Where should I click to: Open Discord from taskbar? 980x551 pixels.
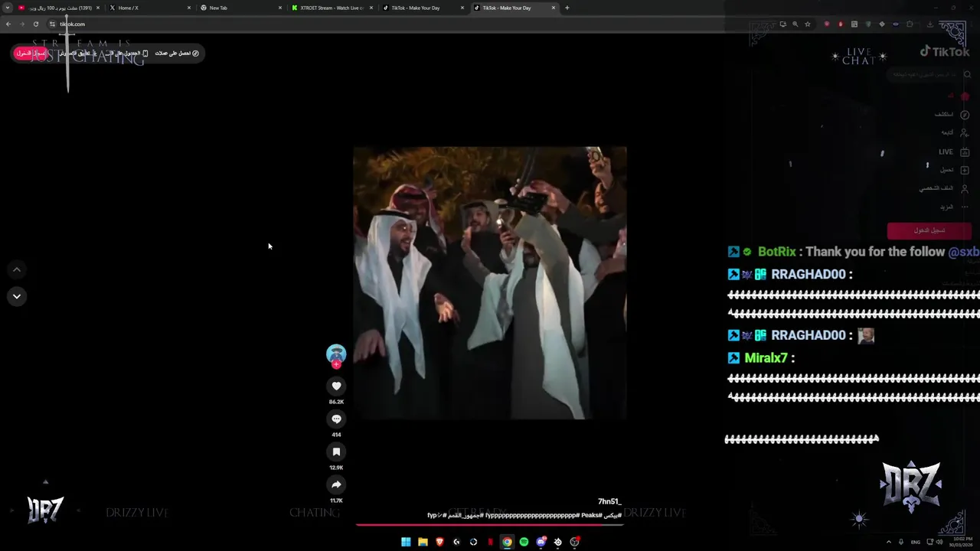point(541,542)
